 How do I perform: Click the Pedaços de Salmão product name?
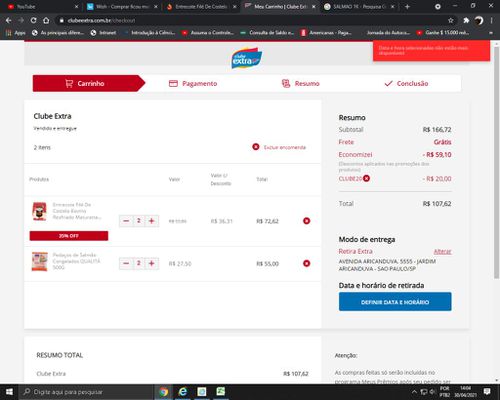pyautogui.click(x=76, y=261)
